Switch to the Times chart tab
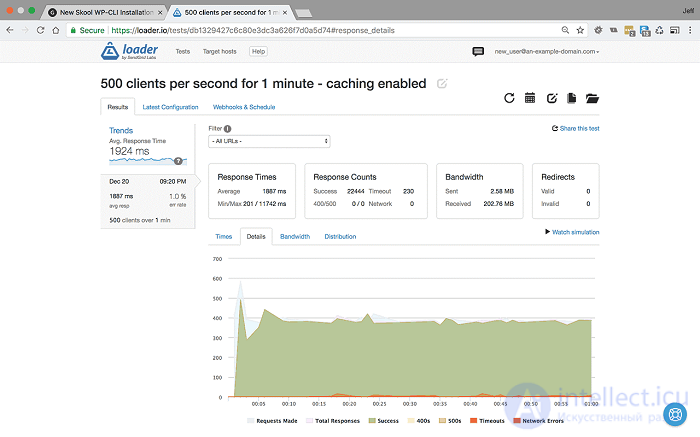This screenshot has height=437, width=700. coord(224,236)
